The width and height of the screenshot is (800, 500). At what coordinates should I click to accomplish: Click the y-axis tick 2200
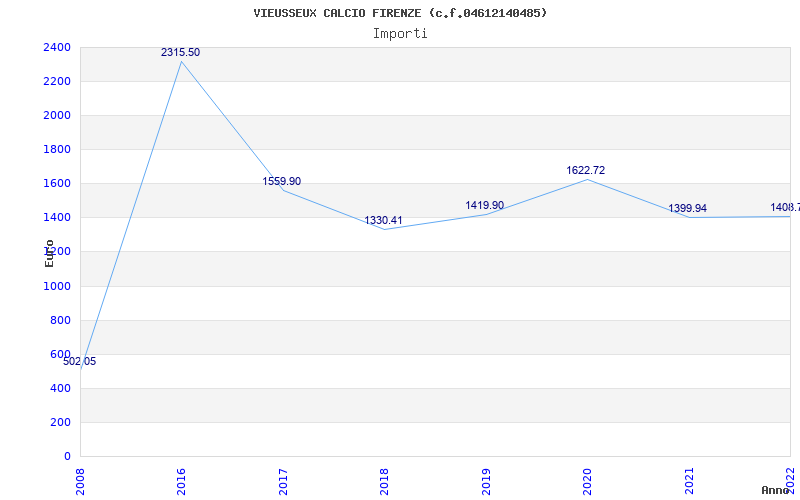pos(57,81)
